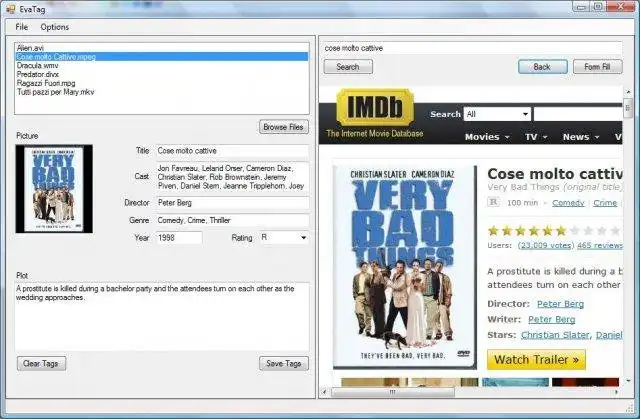Click the Clear Tags button
The height and width of the screenshot is (419, 640).
(41, 363)
